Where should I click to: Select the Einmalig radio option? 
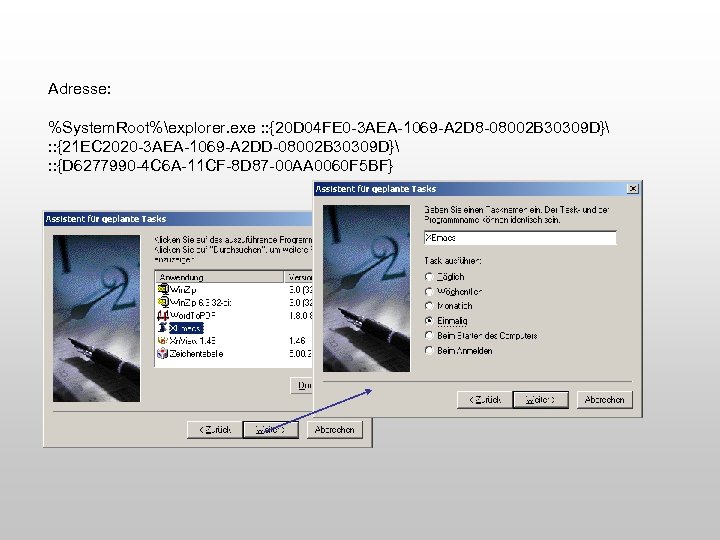(429, 321)
